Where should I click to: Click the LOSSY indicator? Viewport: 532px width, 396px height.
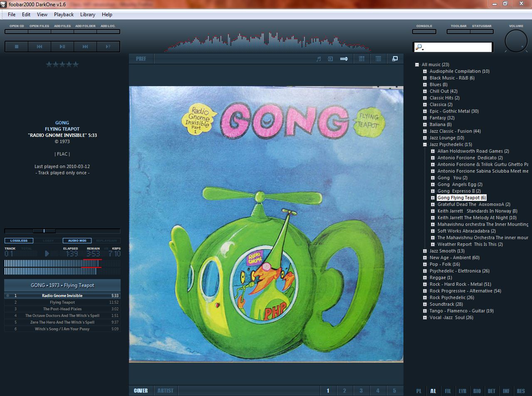(48, 240)
